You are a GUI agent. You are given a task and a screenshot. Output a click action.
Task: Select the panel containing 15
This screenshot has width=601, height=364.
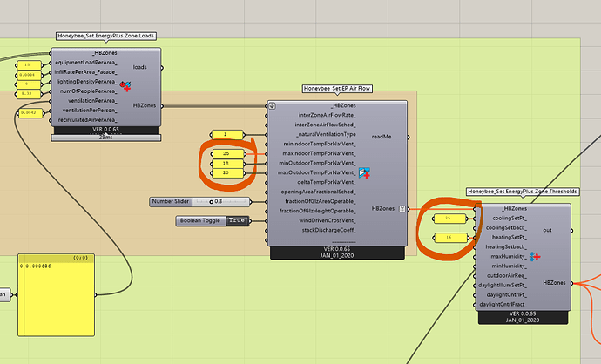coord(29,65)
